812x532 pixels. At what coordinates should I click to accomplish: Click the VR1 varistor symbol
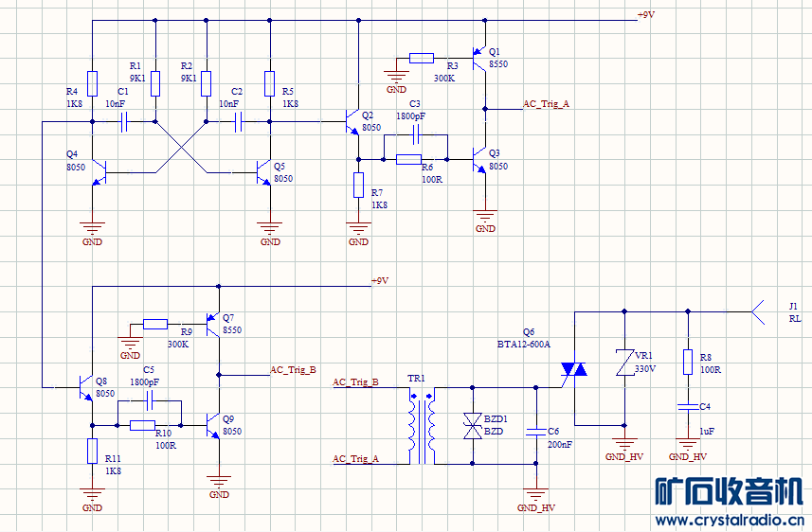coord(624,363)
